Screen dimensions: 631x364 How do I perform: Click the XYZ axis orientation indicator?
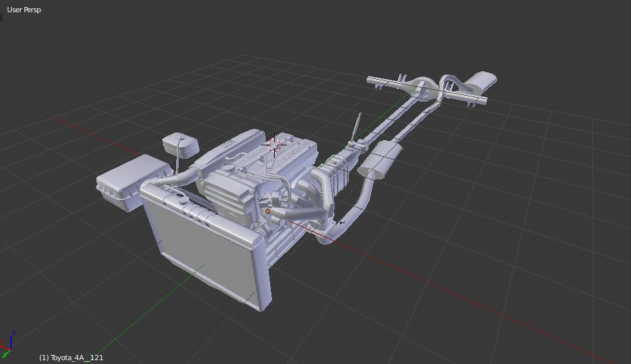[x=8, y=345]
